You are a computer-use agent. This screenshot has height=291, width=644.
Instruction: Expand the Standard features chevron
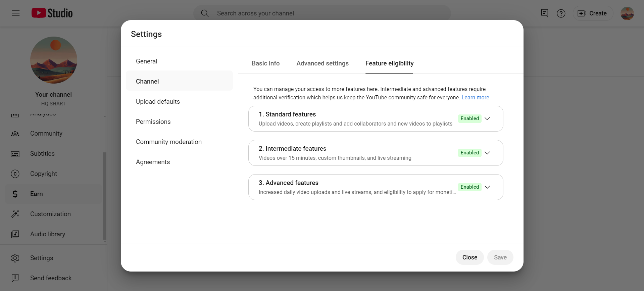click(x=487, y=118)
